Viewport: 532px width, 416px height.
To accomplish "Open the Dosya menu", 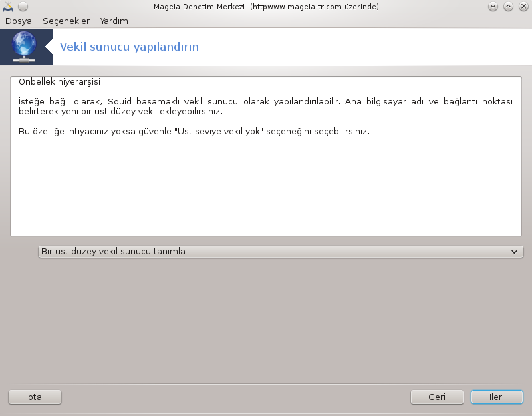I will pos(19,21).
